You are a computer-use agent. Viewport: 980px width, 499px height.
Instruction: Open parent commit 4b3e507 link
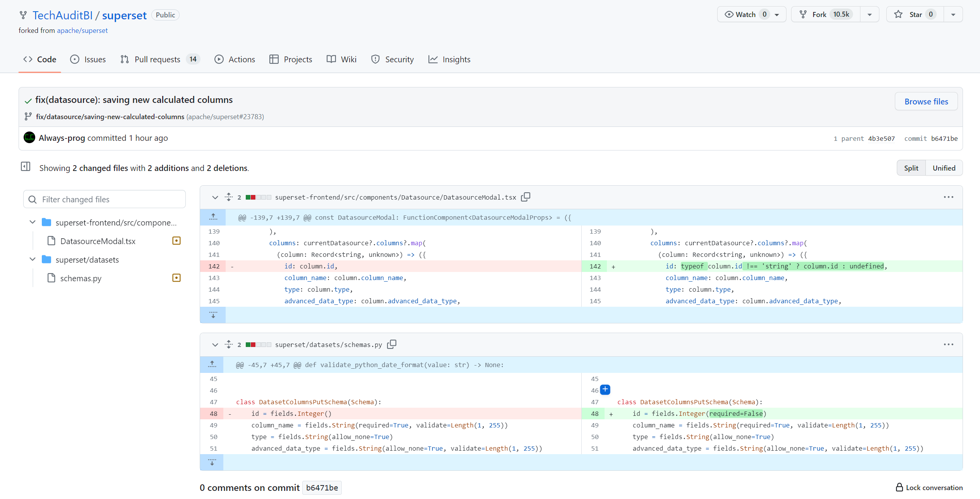click(881, 138)
